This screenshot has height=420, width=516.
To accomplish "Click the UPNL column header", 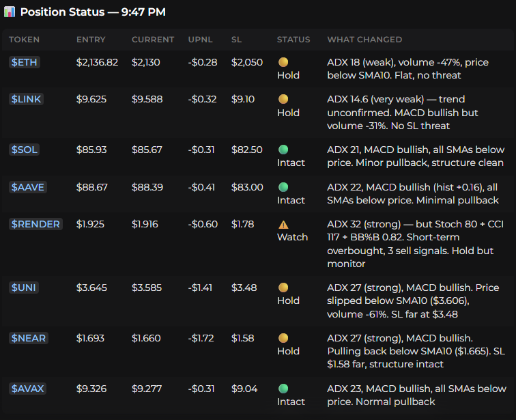I will tap(200, 40).
